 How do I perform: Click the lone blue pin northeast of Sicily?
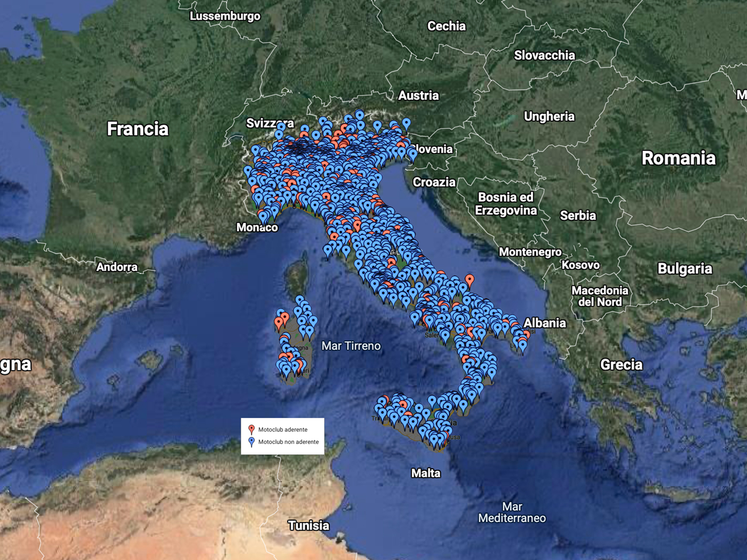click(432, 401)
